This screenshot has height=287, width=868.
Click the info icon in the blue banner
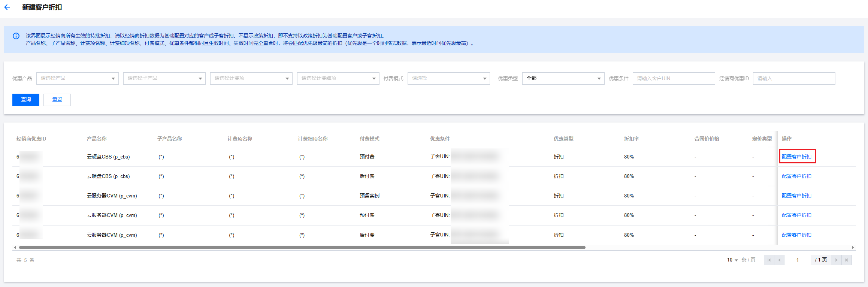[x=16, y=36]
